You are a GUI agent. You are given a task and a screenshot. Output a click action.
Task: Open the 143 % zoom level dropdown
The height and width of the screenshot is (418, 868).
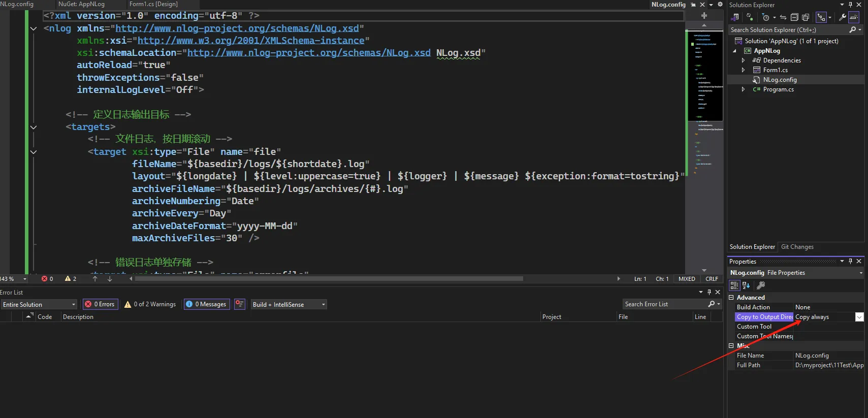[x=24, y=279]
